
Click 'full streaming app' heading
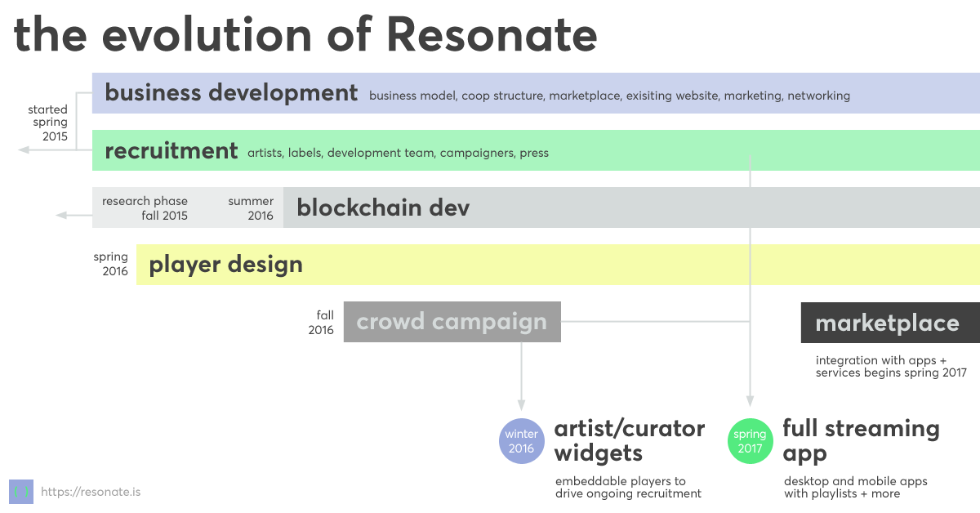coord(861,441)
